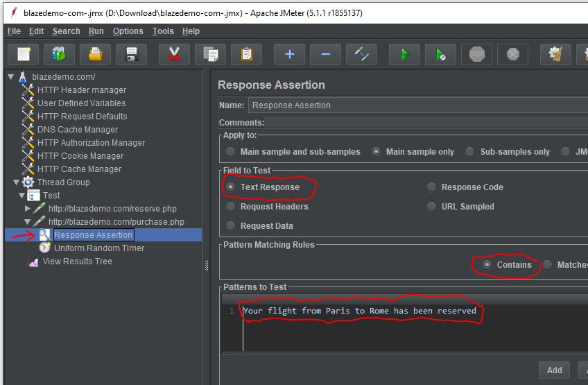This screenshot has width=588, height=385.
Task: Expand the reserve.php request node
Action: click(28, 209)
